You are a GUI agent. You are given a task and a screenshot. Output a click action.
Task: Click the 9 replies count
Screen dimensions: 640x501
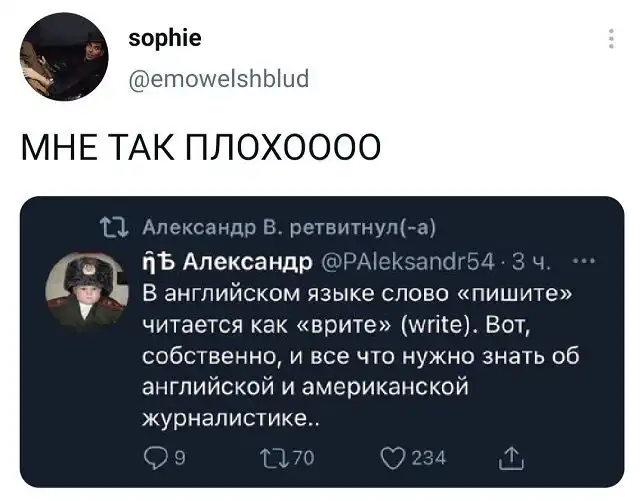click(180, 458)
